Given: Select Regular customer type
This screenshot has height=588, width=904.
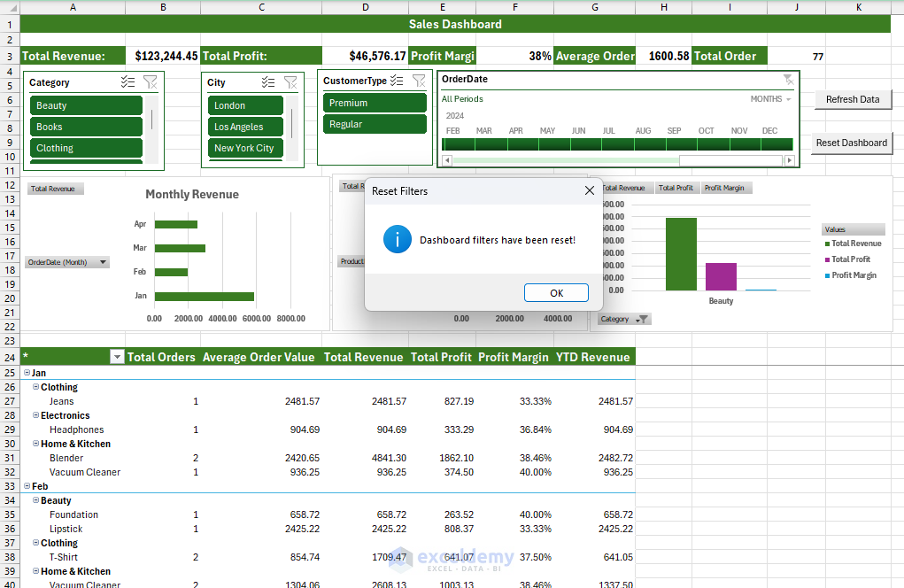Looking at the screenshot, I should [x=375, y=124].
